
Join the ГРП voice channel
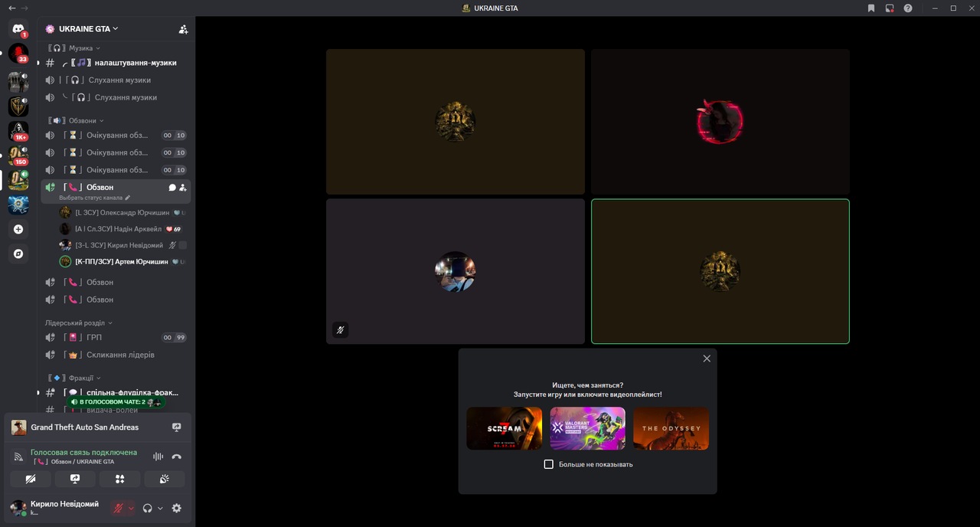[116, 337]
